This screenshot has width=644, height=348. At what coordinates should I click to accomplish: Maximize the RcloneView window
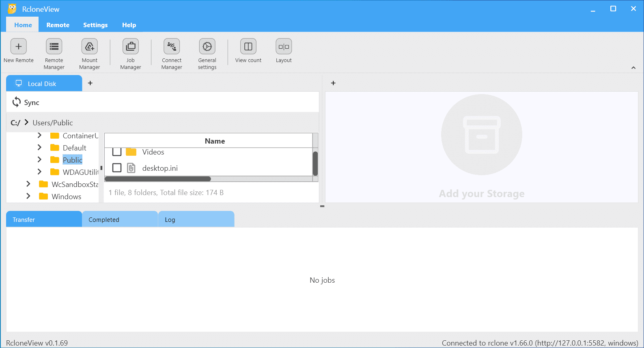point(613,9)
